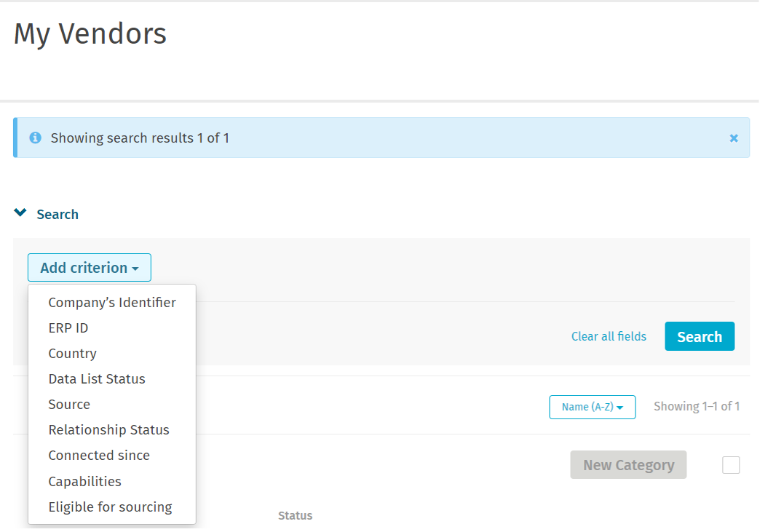
Task: Select Relationship Status criterion
Action: (x=108, y=430)
